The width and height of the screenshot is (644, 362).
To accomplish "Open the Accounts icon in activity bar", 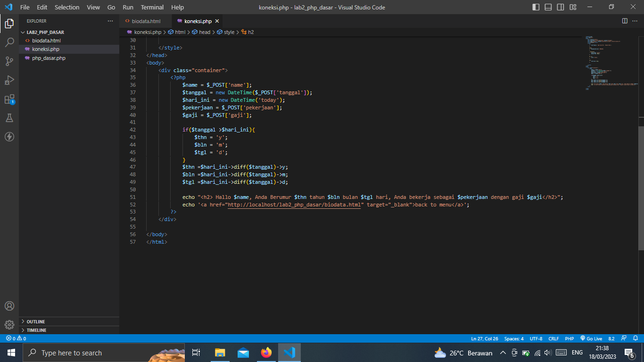I will pyautogui.click(x=9, y=306).
